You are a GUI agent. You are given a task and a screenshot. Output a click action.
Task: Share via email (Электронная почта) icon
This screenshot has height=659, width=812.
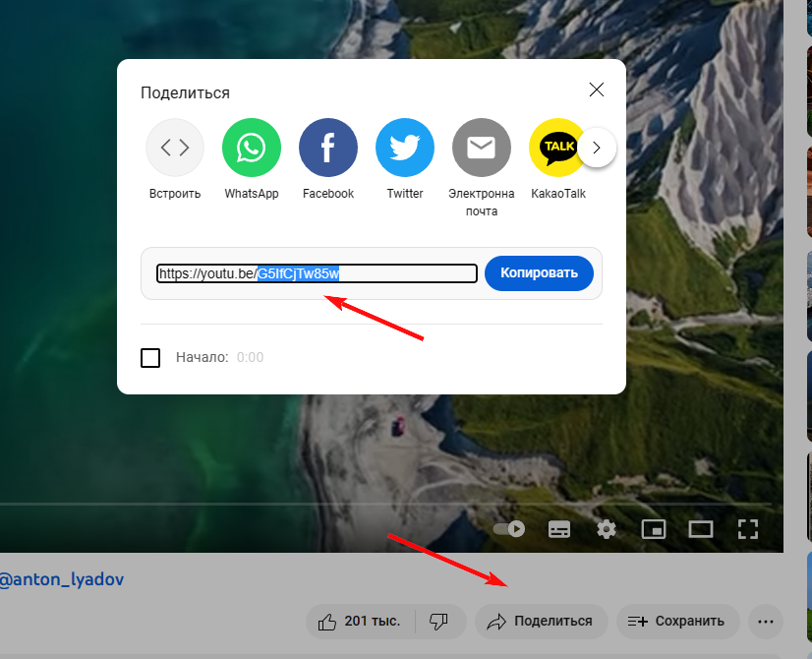pyautogui.click(x=481, y=148)
